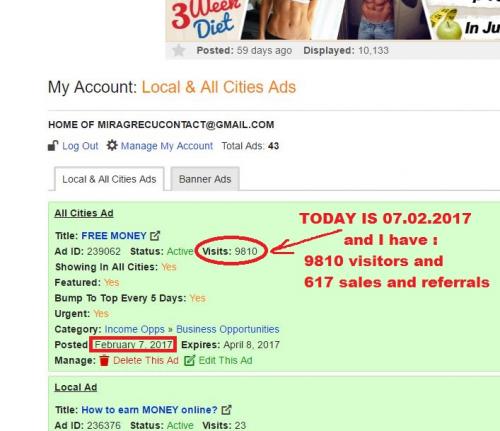Click the padlock icon next to Log Out
Viewport: 500px width, 431px height.
[53, 146]
